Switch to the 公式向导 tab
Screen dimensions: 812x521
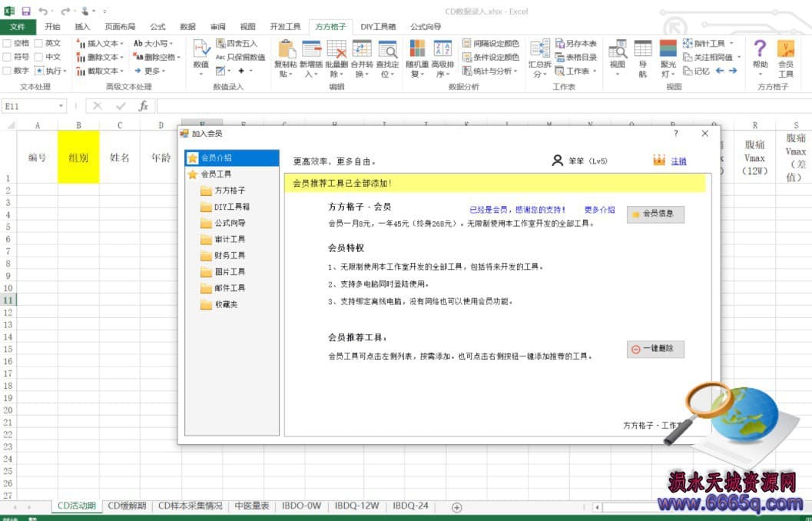[x=426, y=27]
